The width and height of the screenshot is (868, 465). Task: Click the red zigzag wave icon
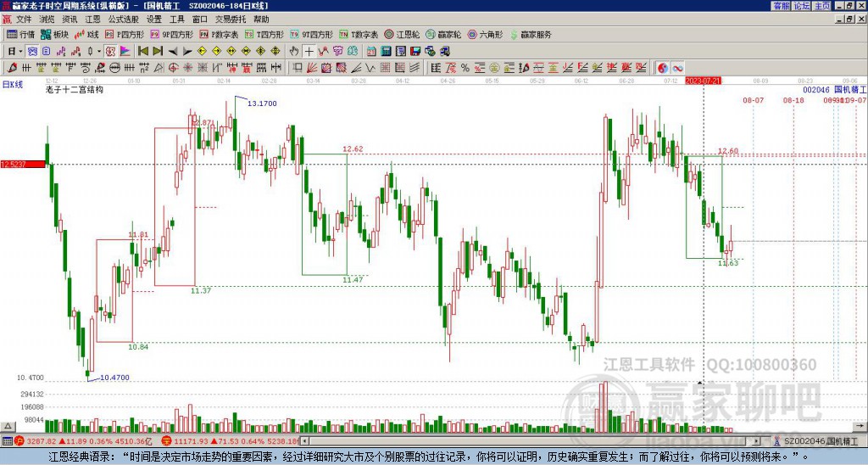323,51
